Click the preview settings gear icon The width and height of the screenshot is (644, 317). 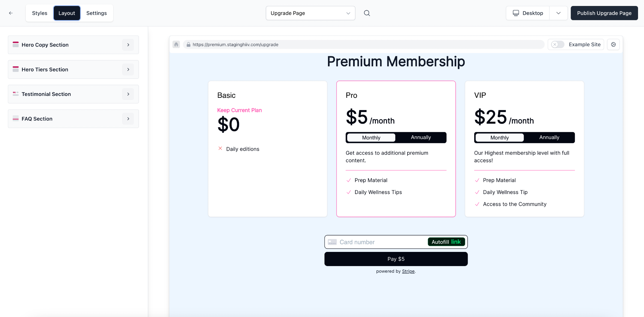[613, 45]
